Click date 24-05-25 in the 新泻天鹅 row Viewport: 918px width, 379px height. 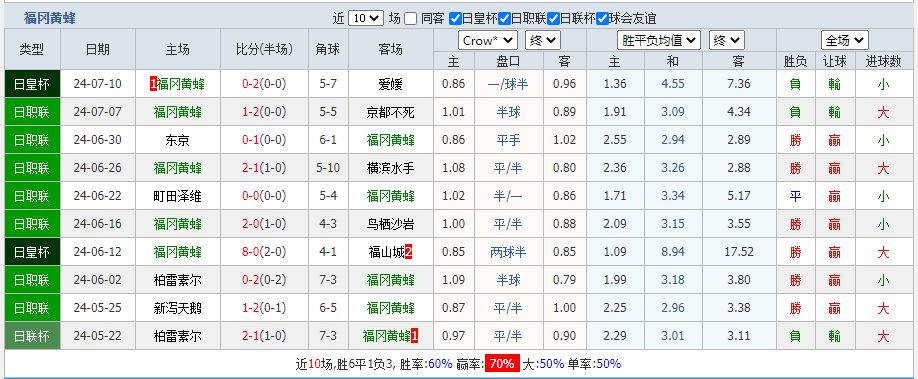pos(98,308)
